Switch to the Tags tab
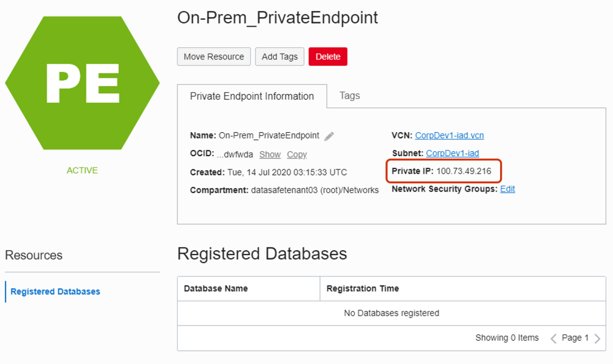The width and height of the screenshot is (613, 364). pos(349,96)
